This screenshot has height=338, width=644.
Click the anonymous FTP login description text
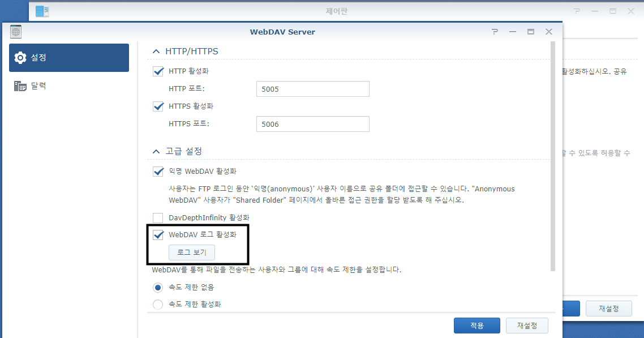pos(342,195)
